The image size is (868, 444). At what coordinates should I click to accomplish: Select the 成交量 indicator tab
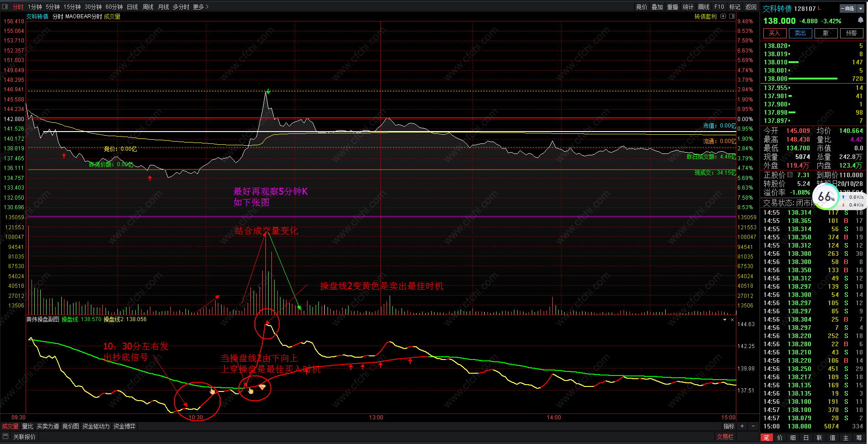tap(11, 426)
